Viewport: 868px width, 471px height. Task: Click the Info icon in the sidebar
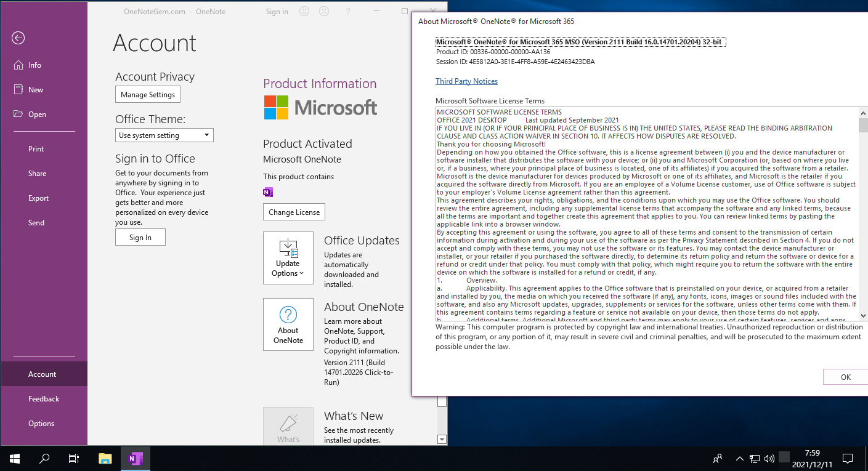pyautogui.click(x=18, y=65)
